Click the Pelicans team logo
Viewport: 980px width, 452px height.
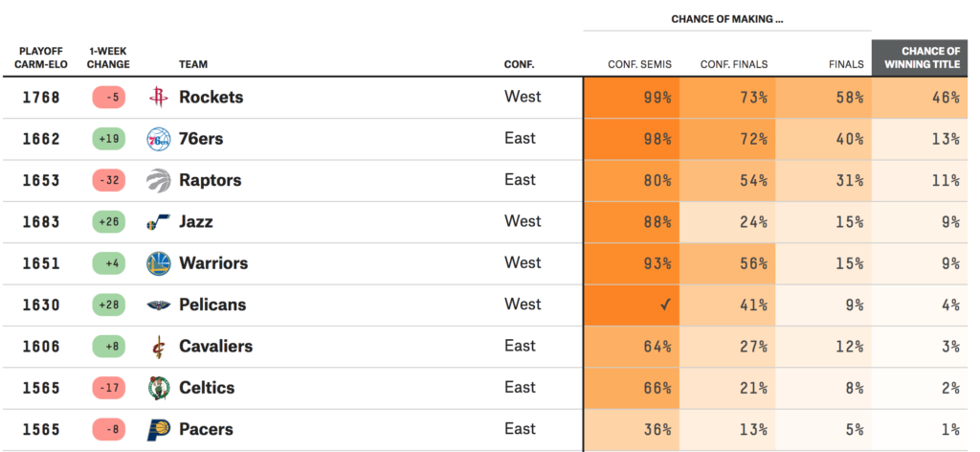[x=158, y=305]
